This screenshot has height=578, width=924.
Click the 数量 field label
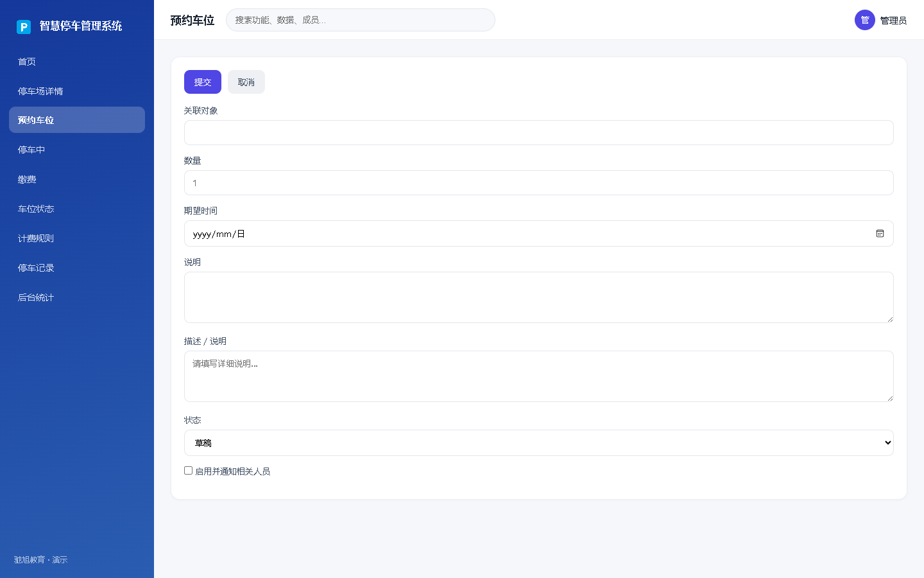[193, 161]
